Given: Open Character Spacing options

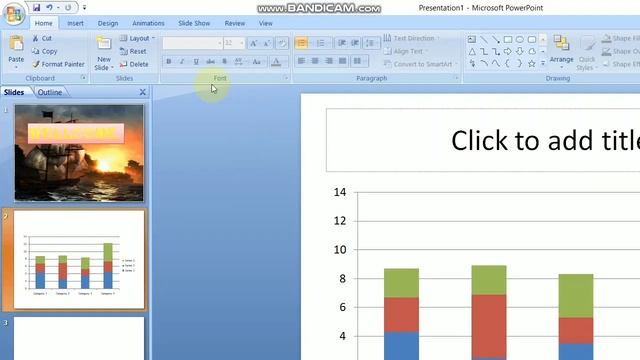Looking at the screenshot, I should pos(239,61).
